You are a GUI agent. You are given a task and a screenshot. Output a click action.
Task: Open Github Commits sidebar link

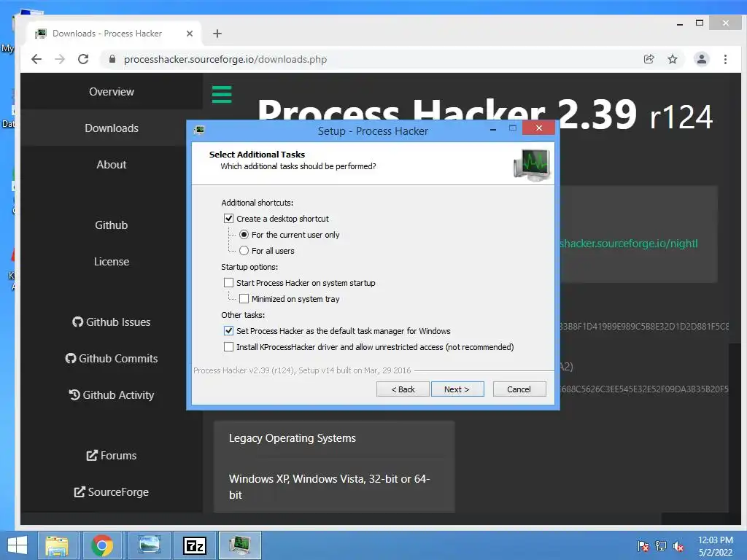pyautogui.click(x=112, y=359)
